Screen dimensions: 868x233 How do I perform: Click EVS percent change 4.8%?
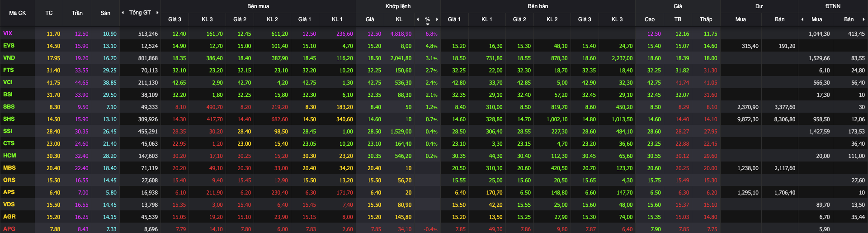tap(431, 46)
